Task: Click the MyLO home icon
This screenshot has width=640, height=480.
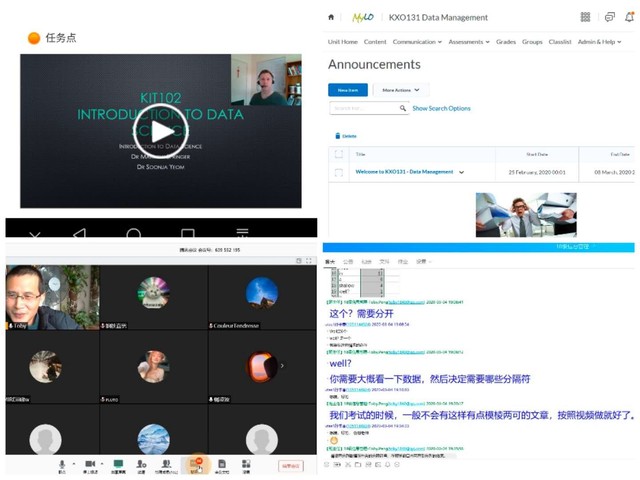Action: click(x=332, y=17)
